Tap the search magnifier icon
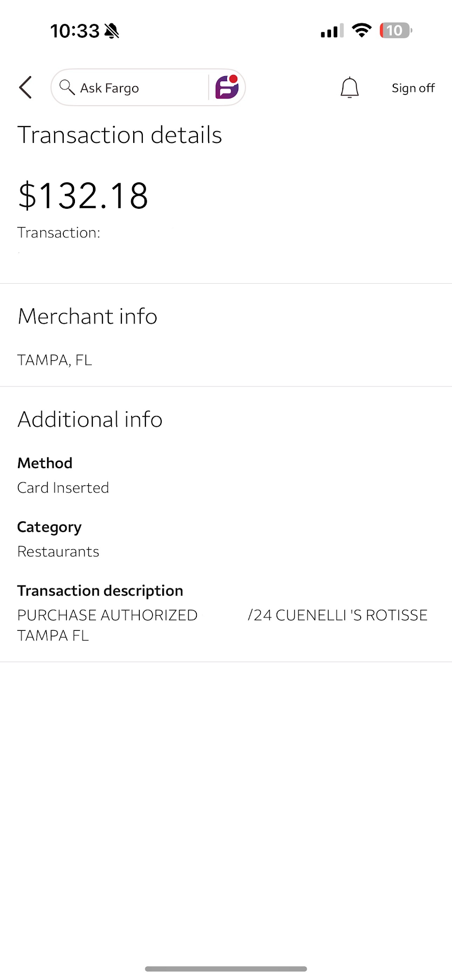452x980 pixels. pos(67,87)
